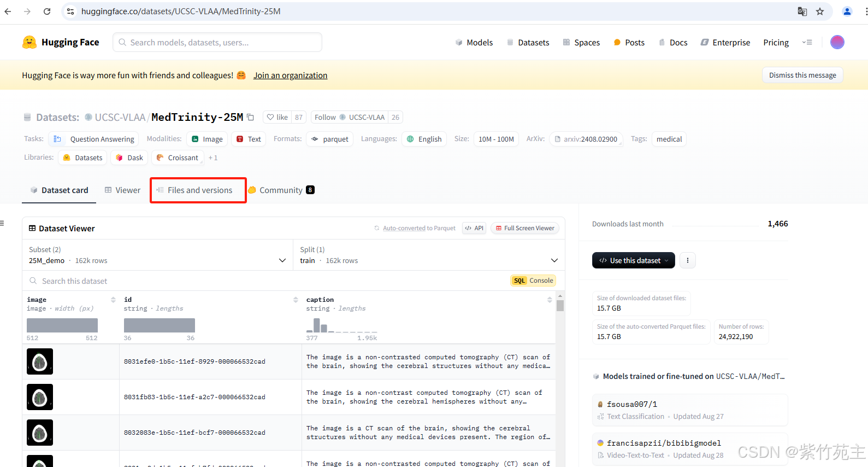The height and width of the screenshot is (467, 868).
Task: Click the API button in Dataset Viewer
Action: coord(474,228)
